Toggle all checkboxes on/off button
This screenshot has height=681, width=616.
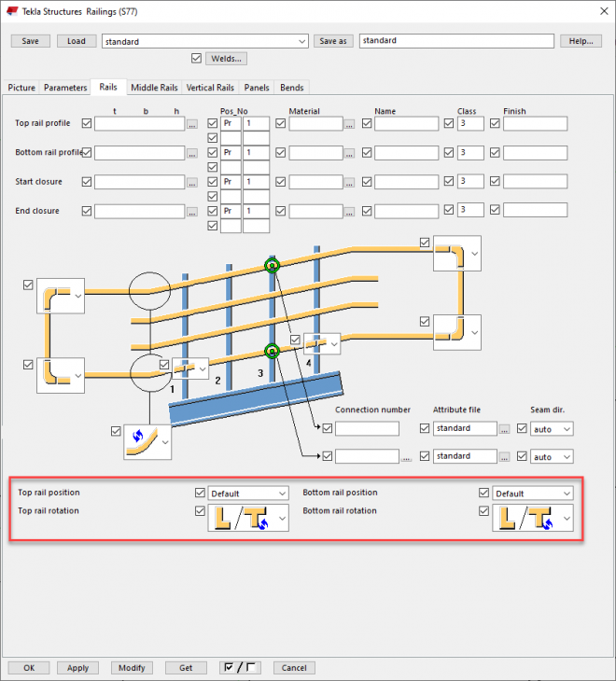240,668
